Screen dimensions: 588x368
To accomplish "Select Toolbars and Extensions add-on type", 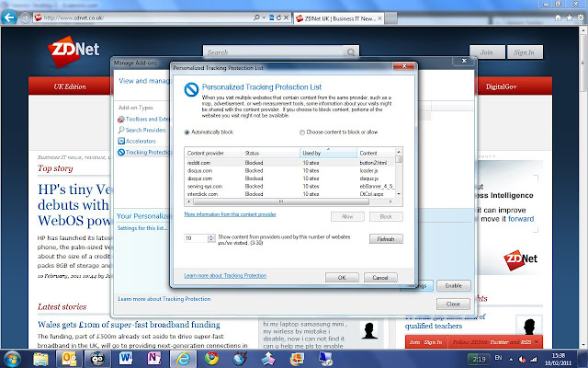I will pyautogui.click(x=144, y=119).
